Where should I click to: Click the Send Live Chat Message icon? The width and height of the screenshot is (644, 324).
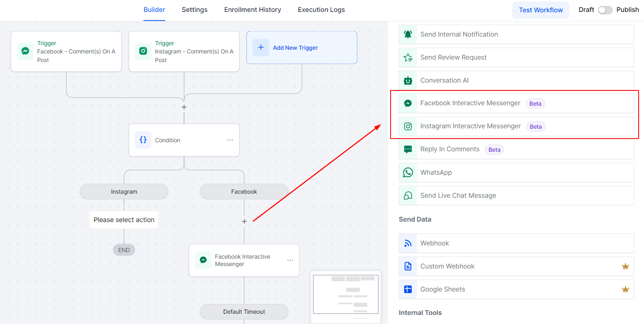408,196
